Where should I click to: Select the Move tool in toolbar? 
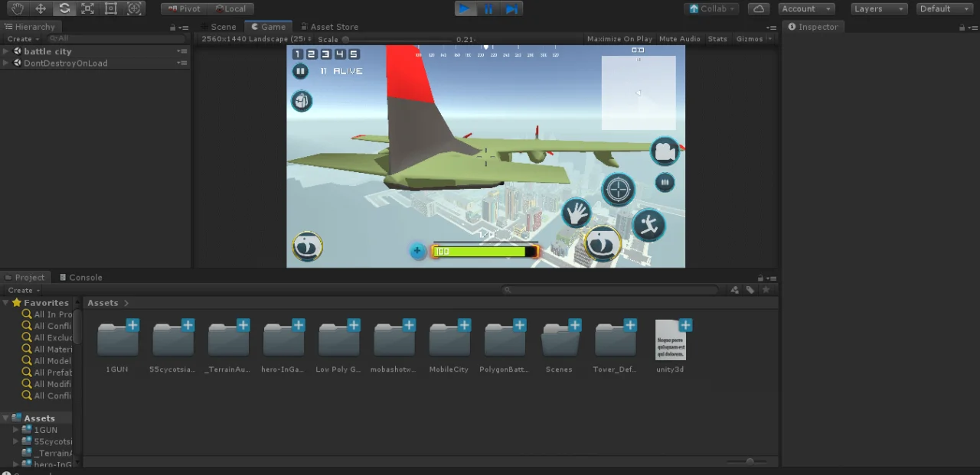point(41,8)
